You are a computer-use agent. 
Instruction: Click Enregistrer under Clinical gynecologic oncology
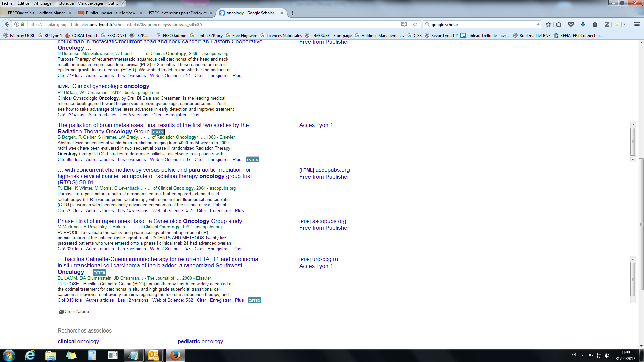point(176,115)
